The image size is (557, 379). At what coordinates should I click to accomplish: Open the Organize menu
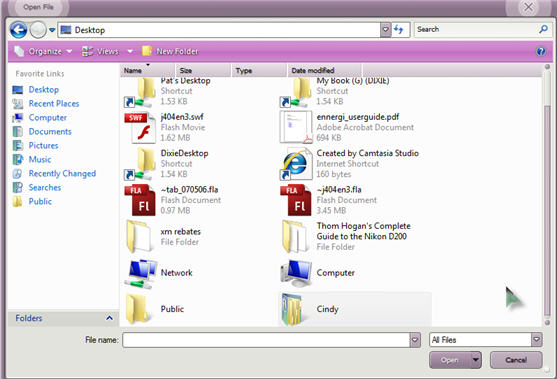pyautogui.click(x=43, y=52)
